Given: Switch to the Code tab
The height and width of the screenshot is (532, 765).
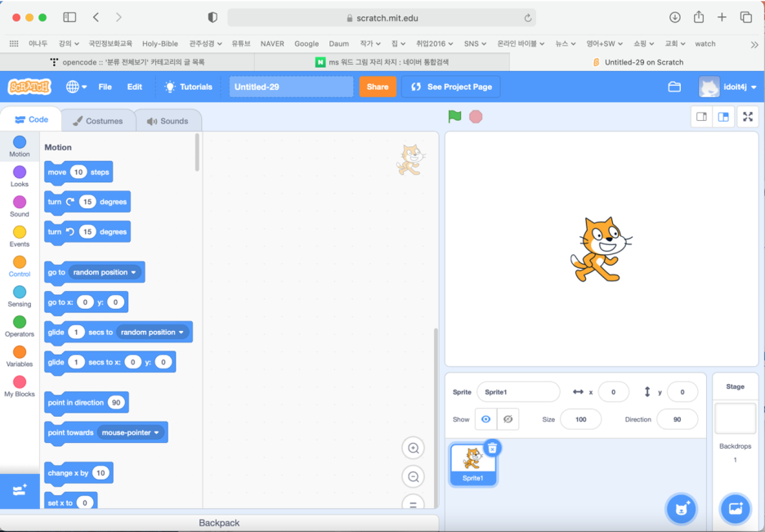Looking at the screenshot, I should [x=31, y=119].
